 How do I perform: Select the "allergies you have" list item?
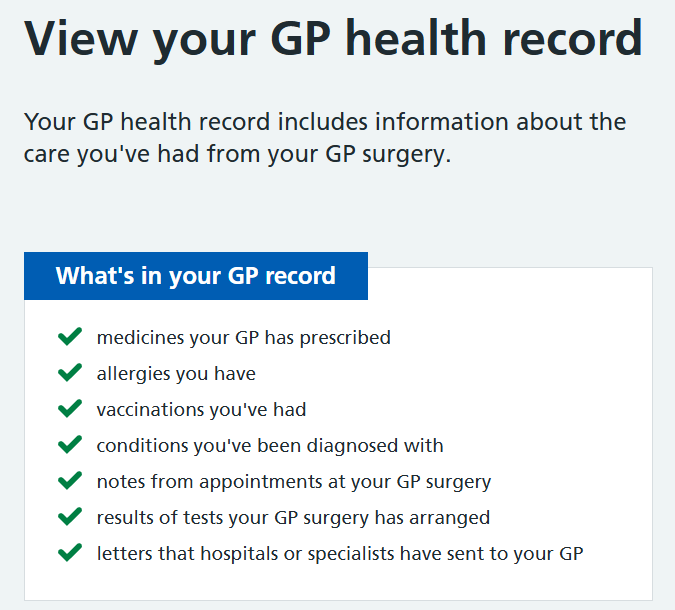pyautogui.click(x=176, y=374)
